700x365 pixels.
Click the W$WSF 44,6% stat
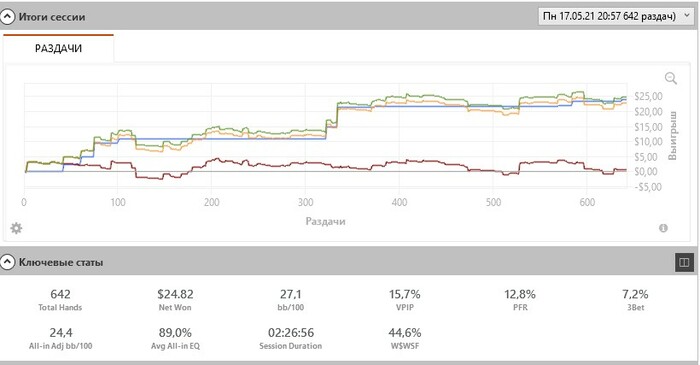point(404,338)
